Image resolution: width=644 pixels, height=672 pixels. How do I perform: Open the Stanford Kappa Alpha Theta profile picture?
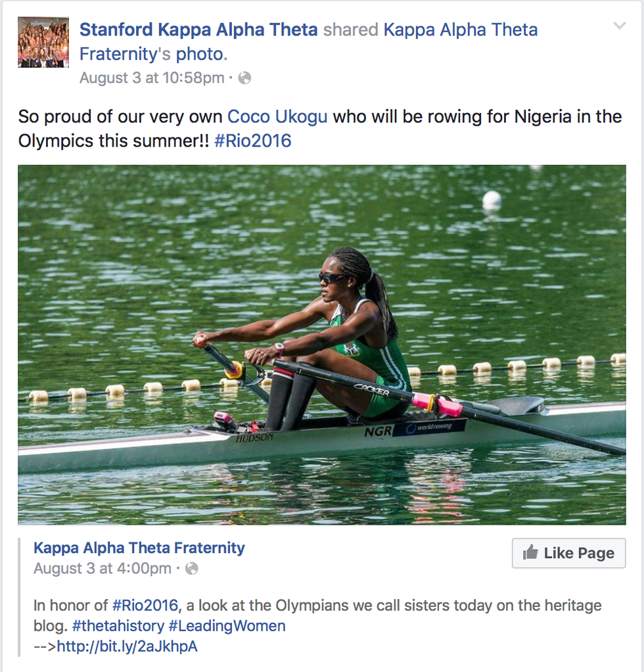[x=43, y=43]
